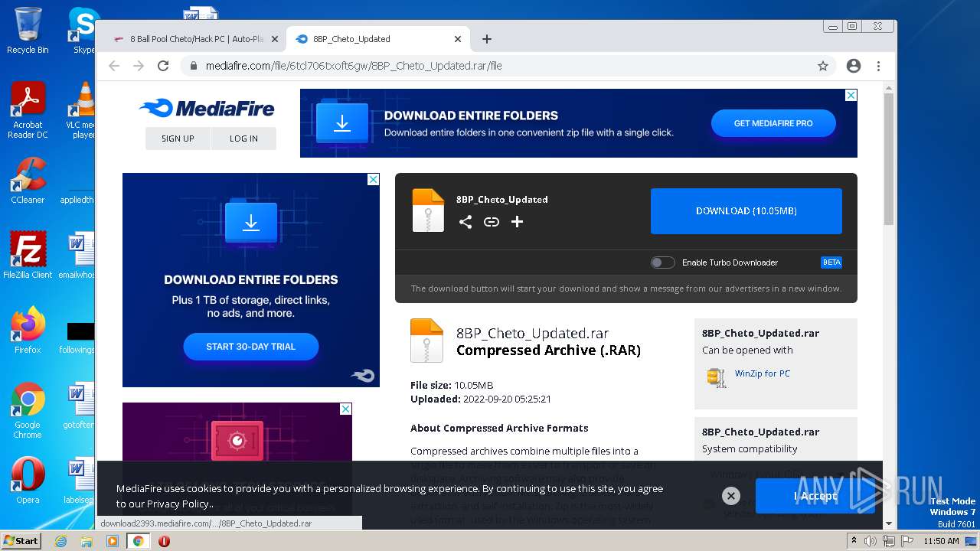Click the plus save-to-account icon
This screenshot has height=551, width=980.
coord(517,222)
